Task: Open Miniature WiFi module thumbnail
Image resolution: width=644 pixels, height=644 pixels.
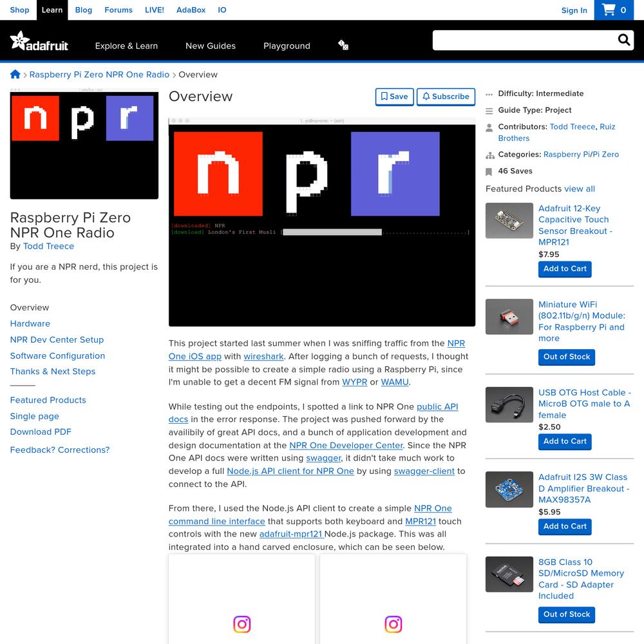Action: [509, 317]
